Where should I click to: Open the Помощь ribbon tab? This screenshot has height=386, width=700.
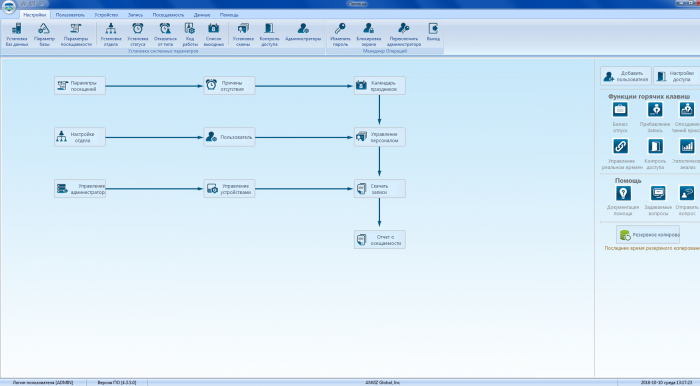pyautogui.click(x=229, y=15)
